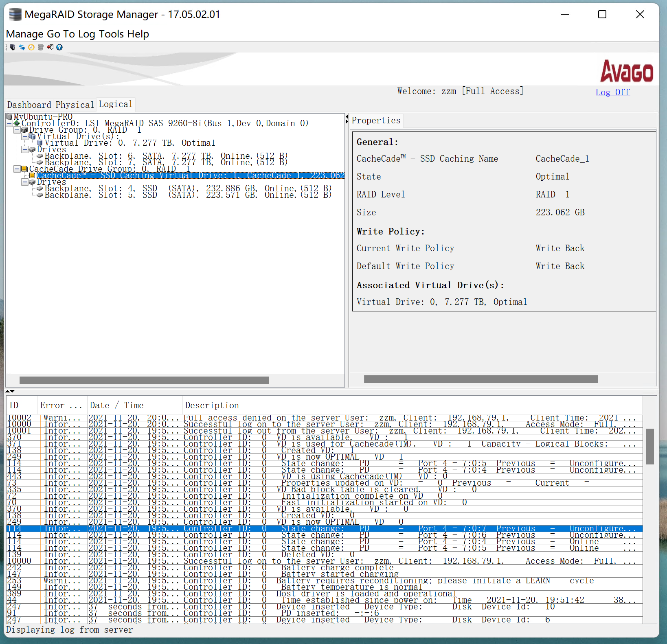Open help via the blue question mark icon
The width and height of the screenshot is (667, 644).
point(59,47)
